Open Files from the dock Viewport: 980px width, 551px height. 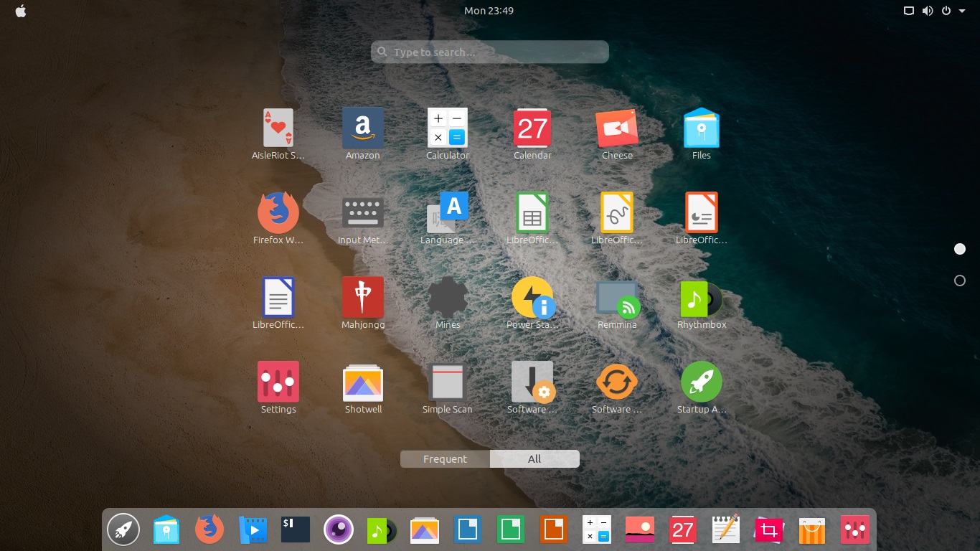point(166,530)
